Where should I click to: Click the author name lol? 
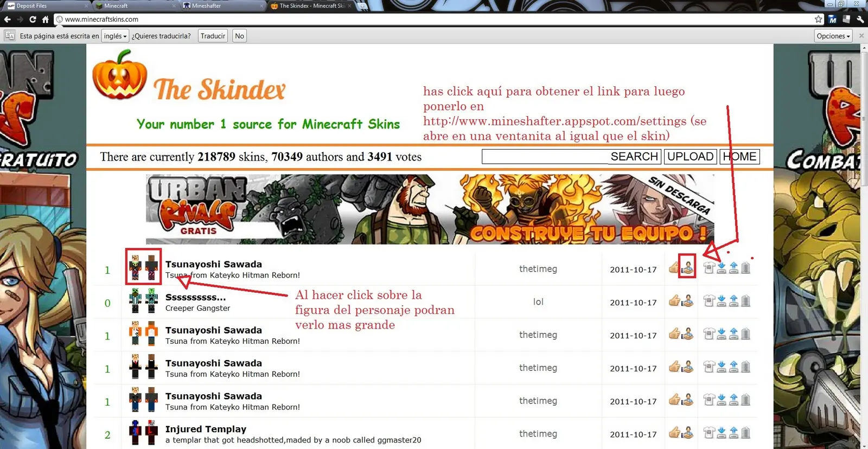[x=538, y=302]
